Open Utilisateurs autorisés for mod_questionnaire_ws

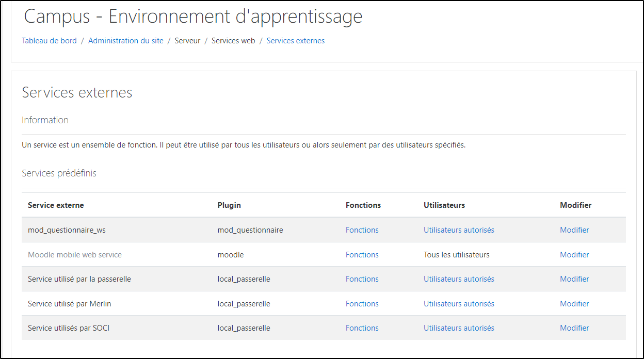pyautogui.click(x=459, y=230)
